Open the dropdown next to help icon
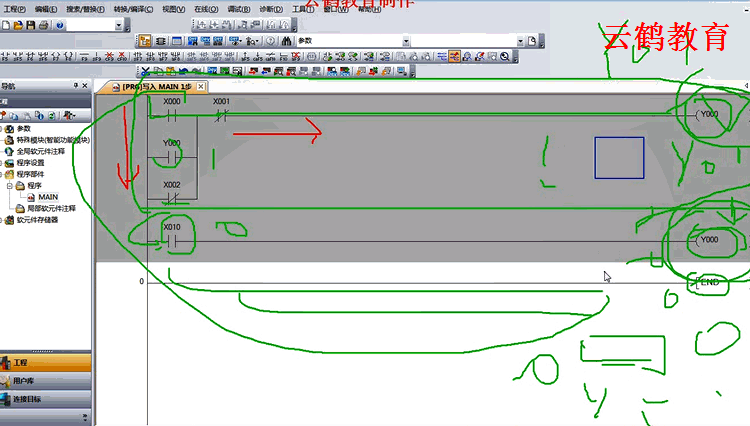The width and height of the screenshot is (750, 426). 119,25
